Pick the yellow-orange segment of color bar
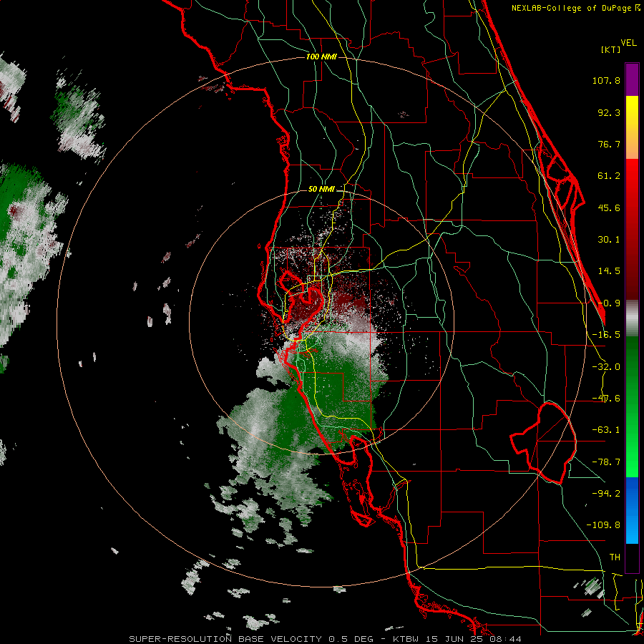The image size is (644, 644). [632, 127]
